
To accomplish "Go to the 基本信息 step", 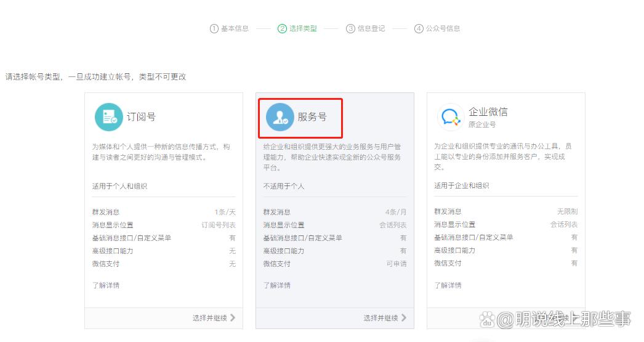I will (235, 28).
